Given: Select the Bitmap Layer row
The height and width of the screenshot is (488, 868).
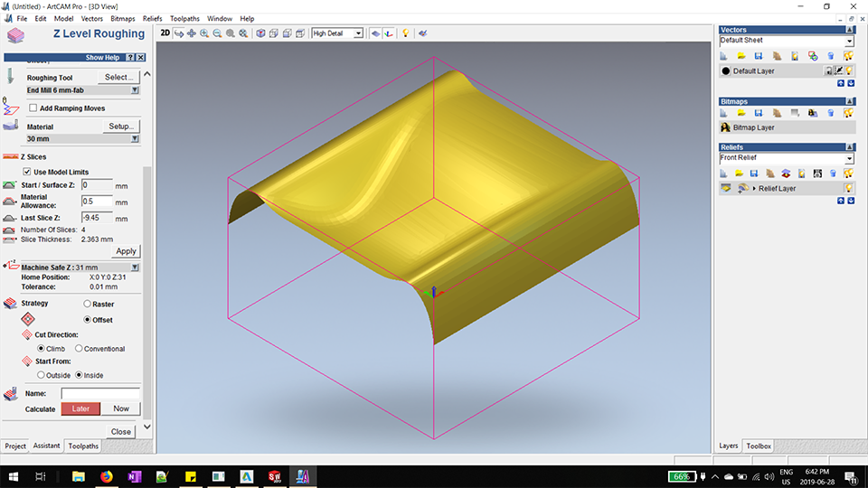Looking at the screenshot, I should [788, 127].
